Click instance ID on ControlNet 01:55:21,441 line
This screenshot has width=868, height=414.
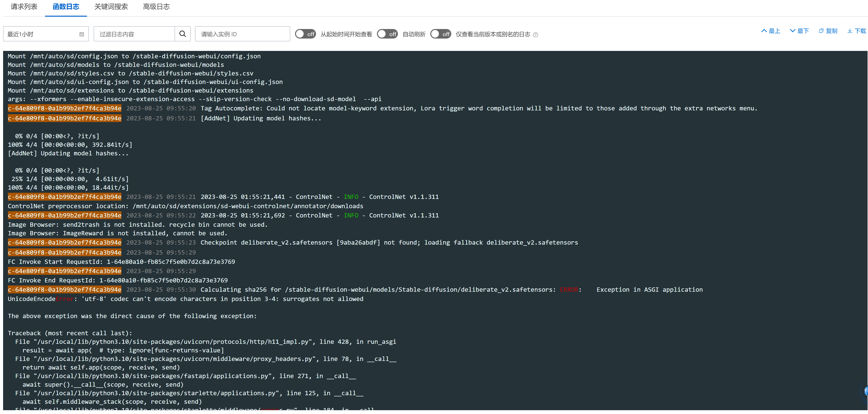coord(65,197)
